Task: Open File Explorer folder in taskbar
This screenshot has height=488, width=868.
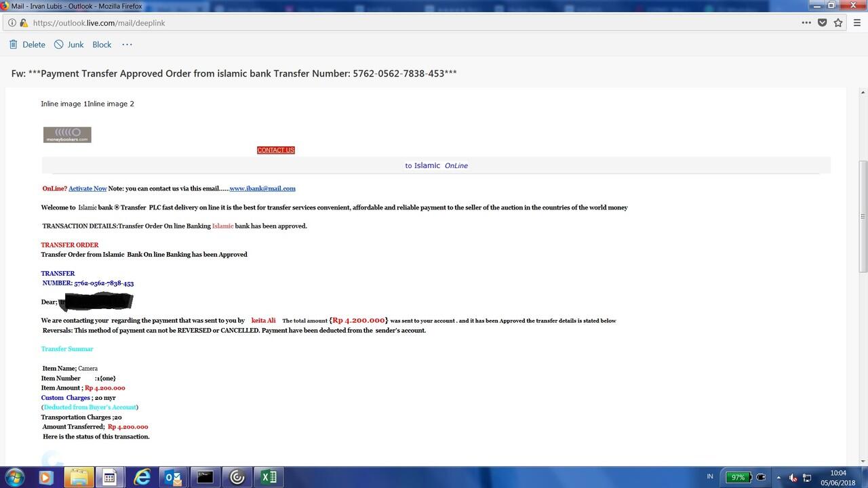Action: pos(78,477)
